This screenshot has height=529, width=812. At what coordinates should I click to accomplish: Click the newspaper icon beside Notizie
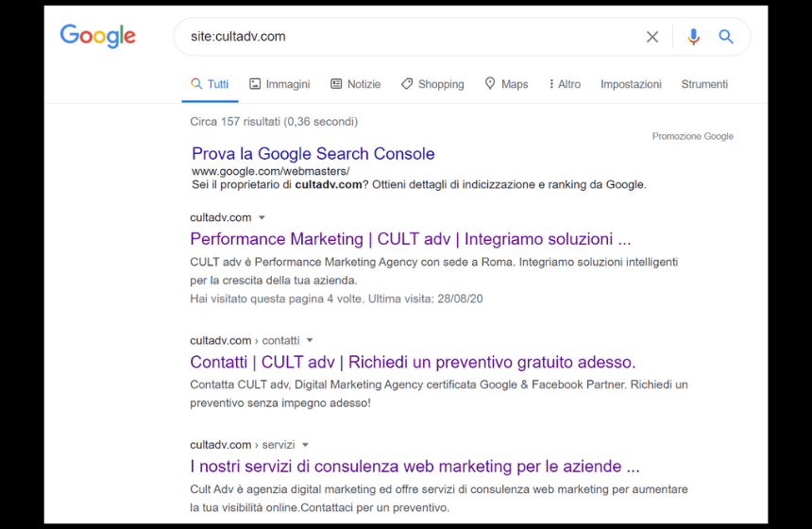[336, 84]
